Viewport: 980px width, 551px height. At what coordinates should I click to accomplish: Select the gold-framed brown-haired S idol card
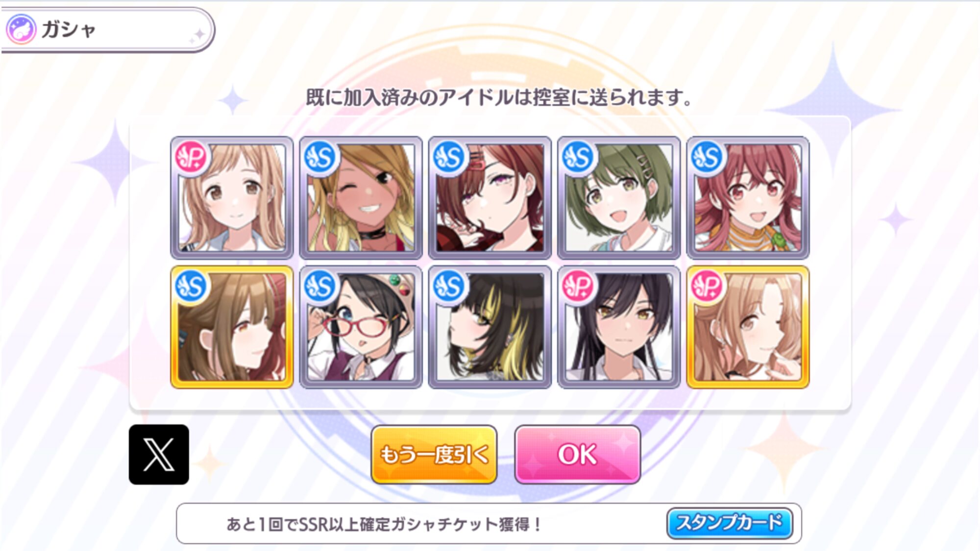[232, 327]
